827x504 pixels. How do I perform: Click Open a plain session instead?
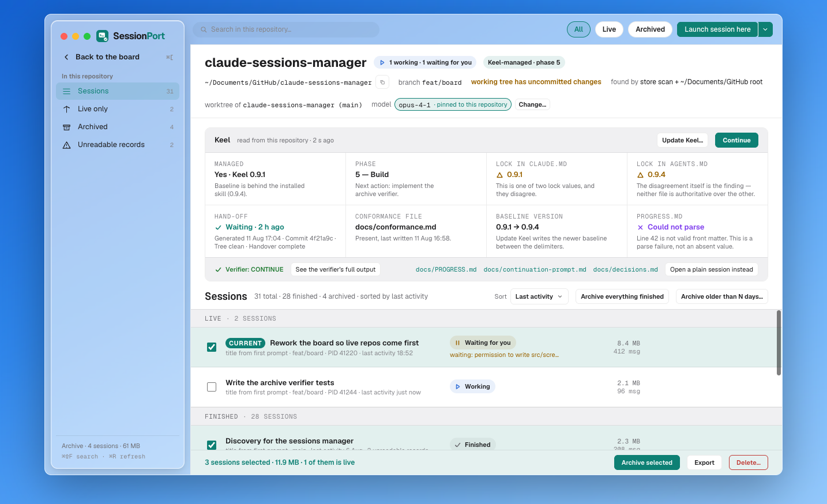[711, 269]
